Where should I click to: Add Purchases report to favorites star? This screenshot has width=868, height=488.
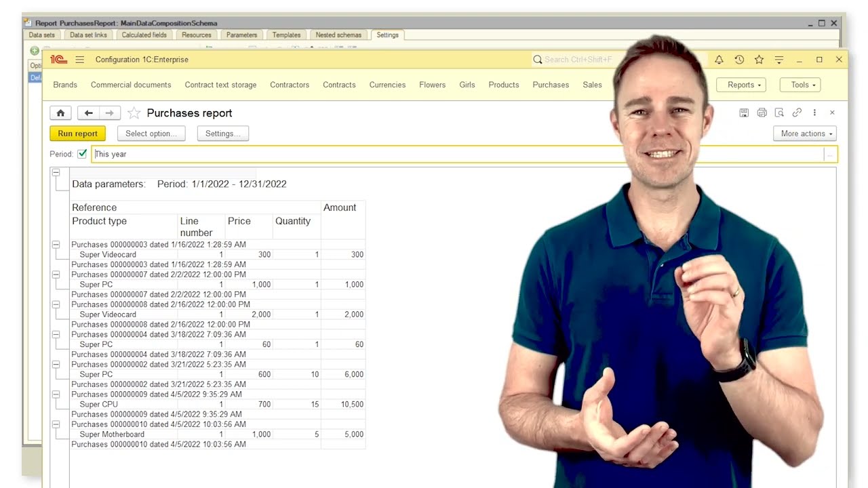click(134, 113)
